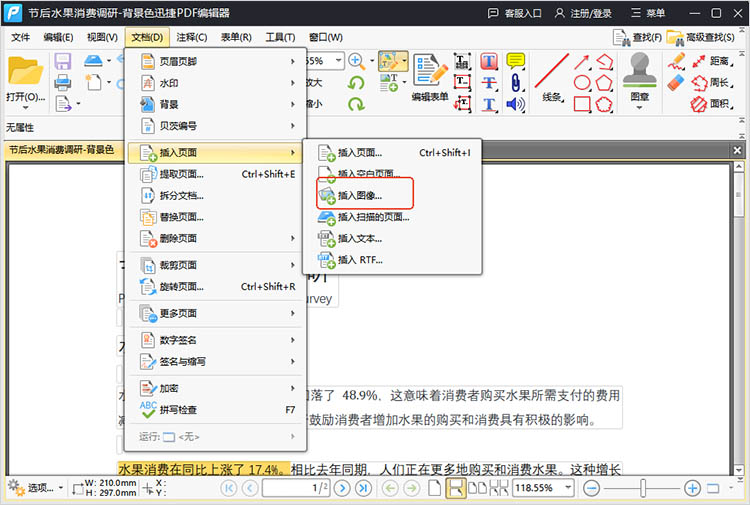The height and width of the screenshot is (505, 750).
Task: Click the zoom slider handle in status bar
Action: pyautogui.click(x=643, y=488)
